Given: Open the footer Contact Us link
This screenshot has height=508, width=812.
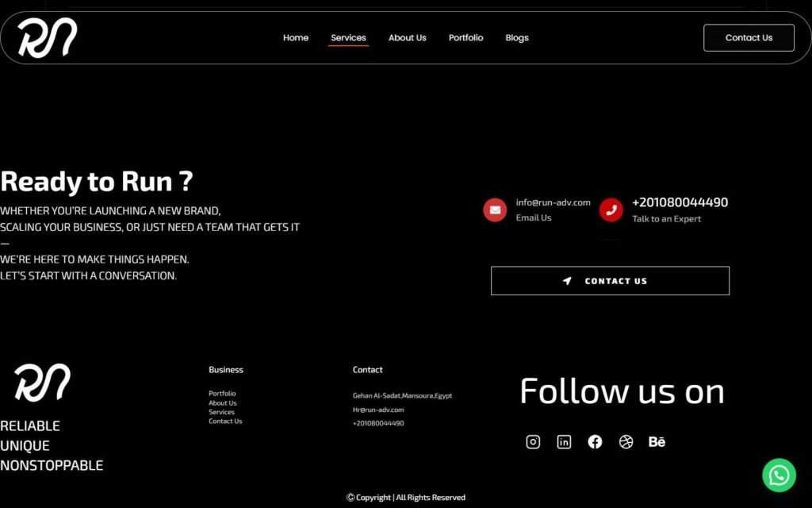Looking at the screenshot, I should [x=225, y=421].
